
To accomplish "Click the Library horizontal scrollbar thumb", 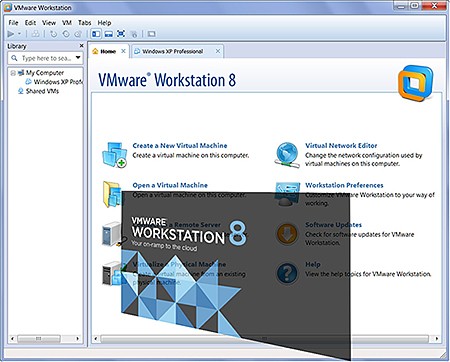I will (39, 339).
